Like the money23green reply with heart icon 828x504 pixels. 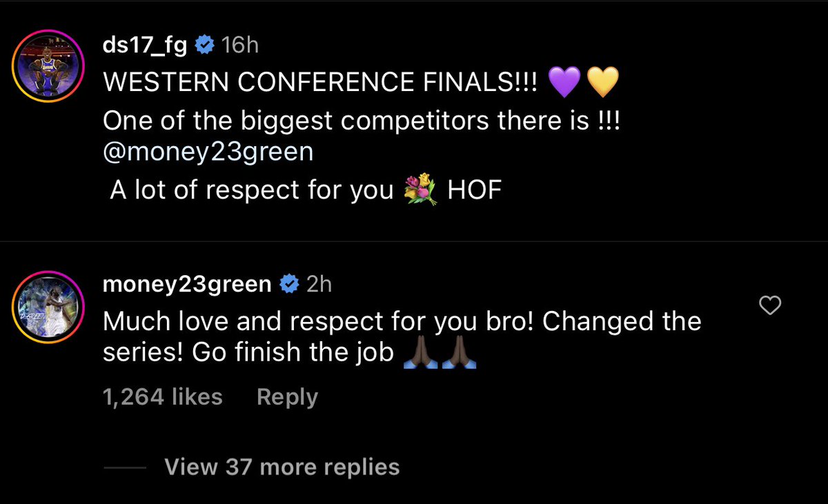tap(769, 305)
